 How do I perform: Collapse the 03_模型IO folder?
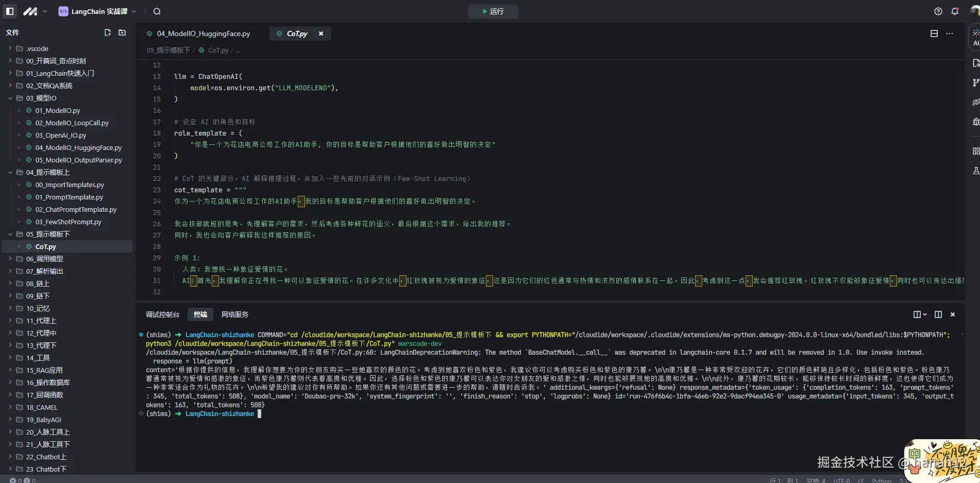[x=67, y=98]
